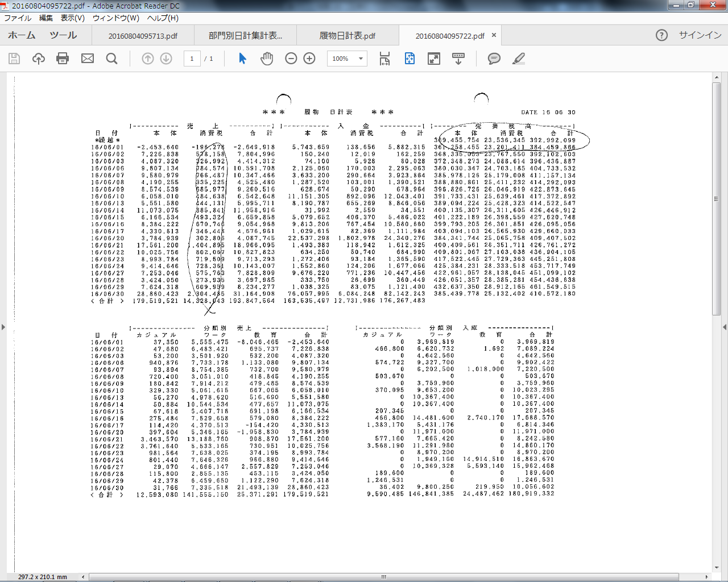Toggle Fit one full page view

[409, 59]
